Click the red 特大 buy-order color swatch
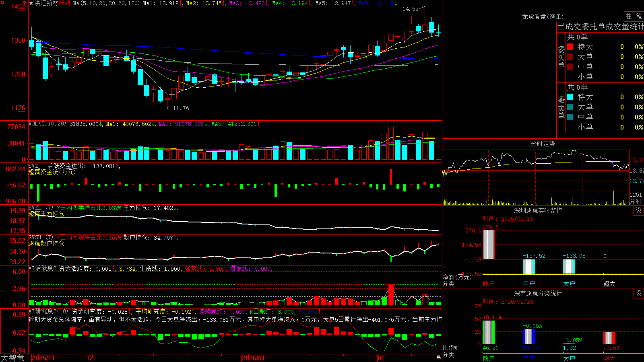Image resolution: width=644 pixels, height=362 pixels. 570,47
